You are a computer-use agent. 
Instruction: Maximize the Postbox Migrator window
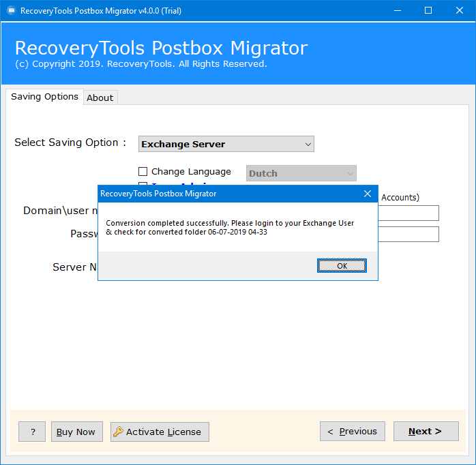coord(428,11)
